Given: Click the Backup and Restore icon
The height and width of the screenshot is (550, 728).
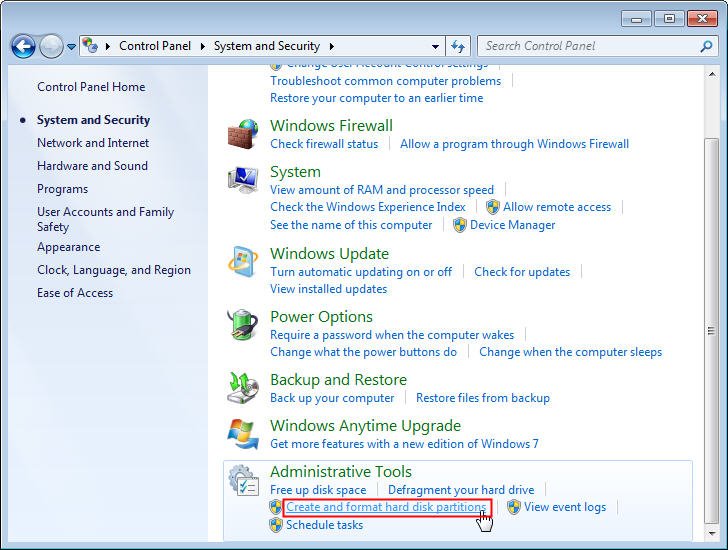Looking at the screenshot, I should pyautogui.click(x=243, y=388).
